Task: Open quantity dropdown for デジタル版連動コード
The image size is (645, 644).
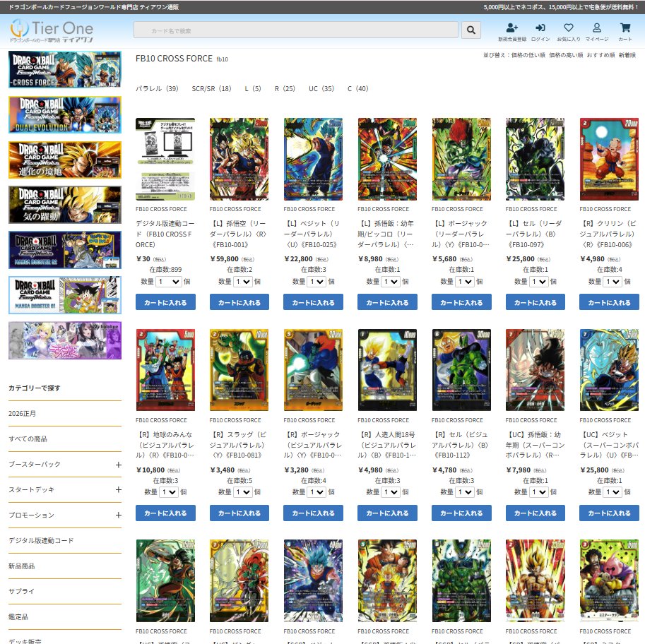Action: 169,282
